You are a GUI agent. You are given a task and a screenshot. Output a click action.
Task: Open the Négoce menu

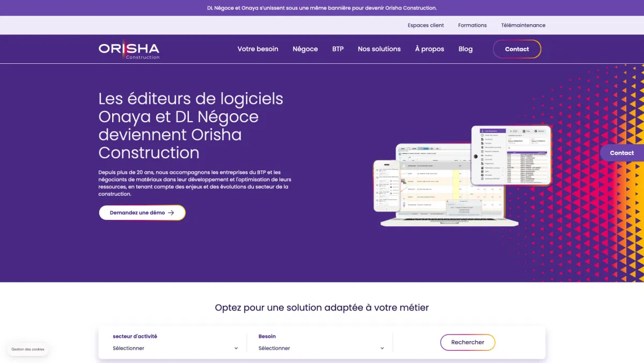point(305,49)
